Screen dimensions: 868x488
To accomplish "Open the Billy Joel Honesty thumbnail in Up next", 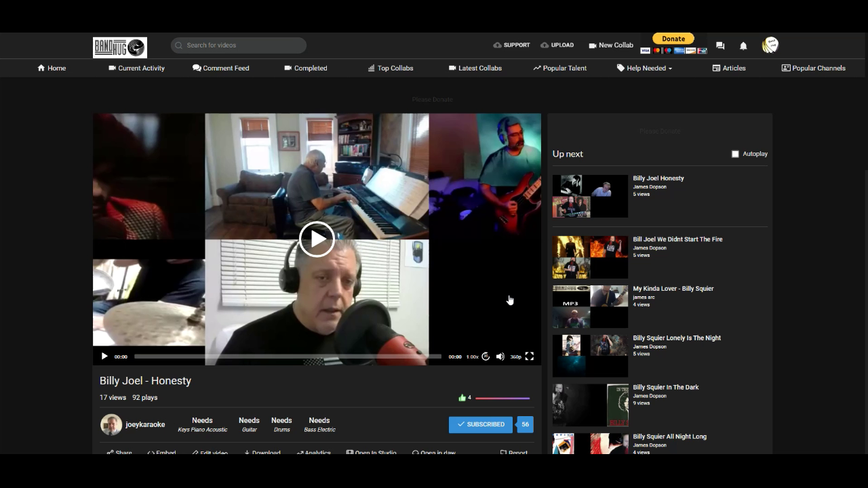I will (590, 196).
